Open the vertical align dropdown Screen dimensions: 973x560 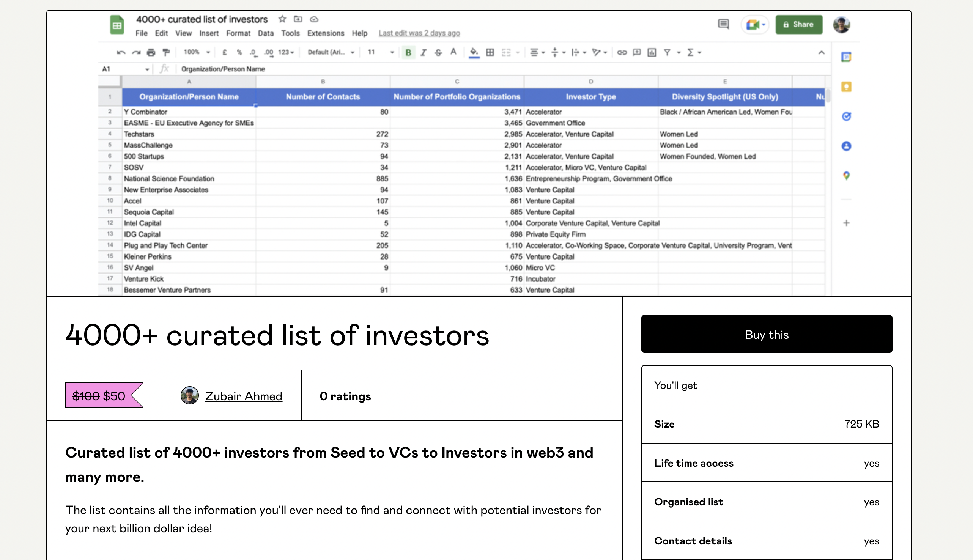click(x=558, y=52)
